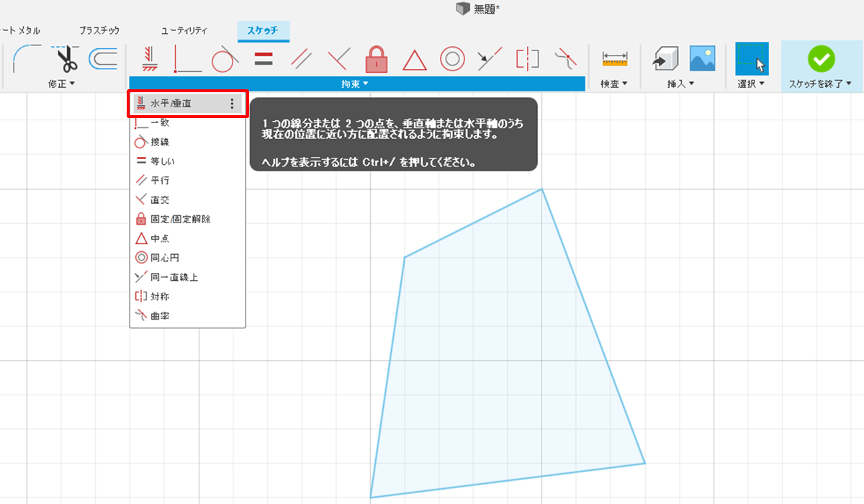Click the three-dot options beside 水平/垂直
This screenshot has width=864, height=504.
(x=232, y=104)
